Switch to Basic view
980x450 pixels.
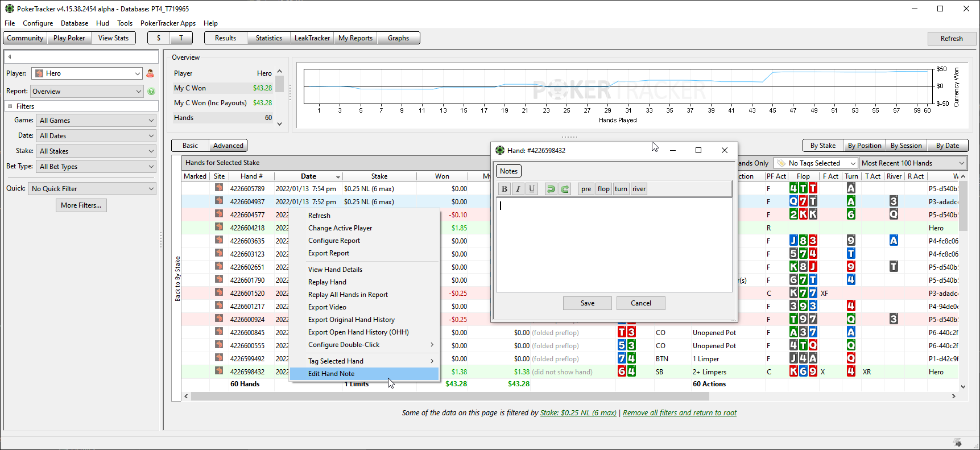[191, 146]
